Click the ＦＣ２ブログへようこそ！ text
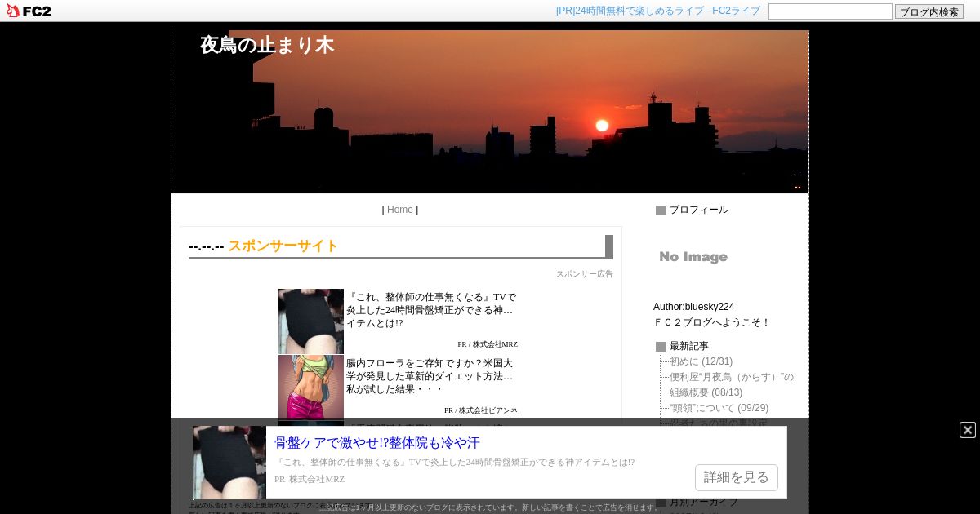The width and height of the screenshot is (980, 514). [711, 322]
